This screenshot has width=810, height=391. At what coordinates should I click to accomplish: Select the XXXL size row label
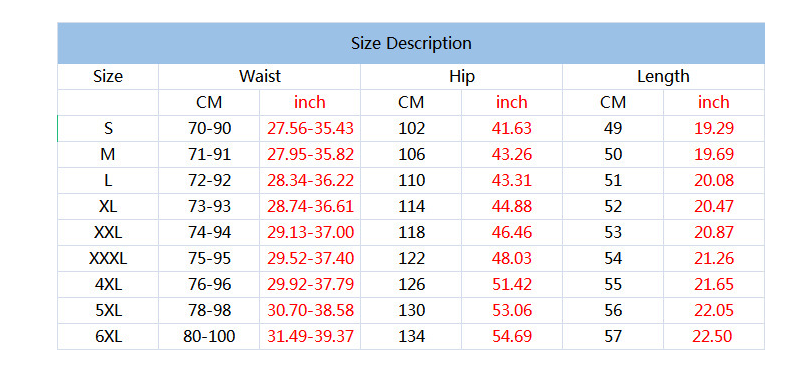[108, 258]
